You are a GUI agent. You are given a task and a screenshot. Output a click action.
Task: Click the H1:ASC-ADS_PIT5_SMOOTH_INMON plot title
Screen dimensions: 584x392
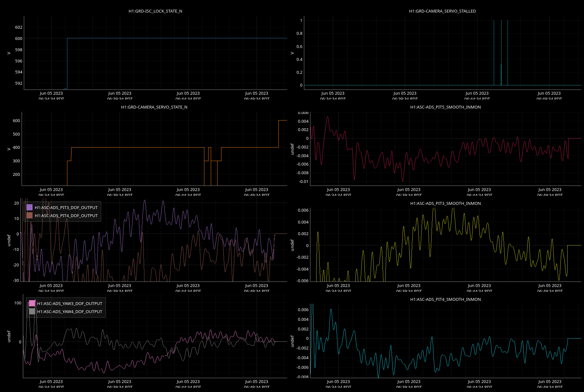tap(445, 107)
